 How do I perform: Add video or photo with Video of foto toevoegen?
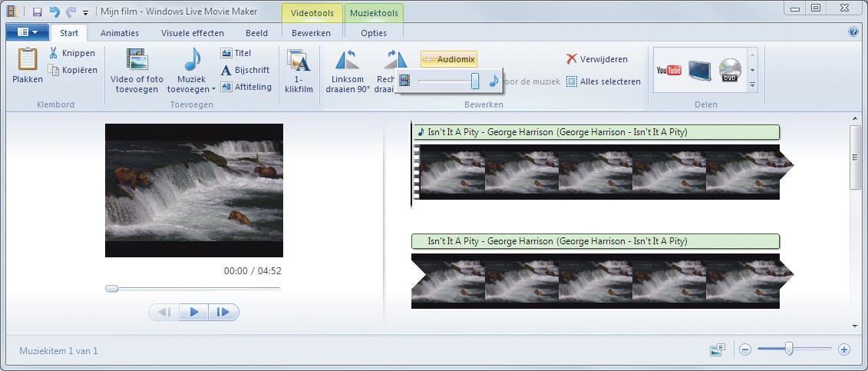pyautogui.click(x=137, y=70)
